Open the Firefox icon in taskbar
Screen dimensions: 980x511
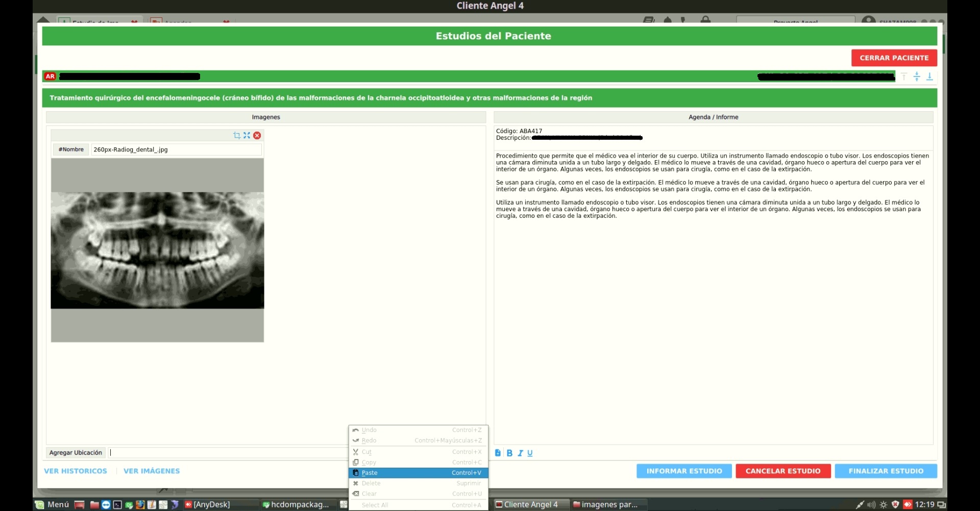(x=140, y=504)
